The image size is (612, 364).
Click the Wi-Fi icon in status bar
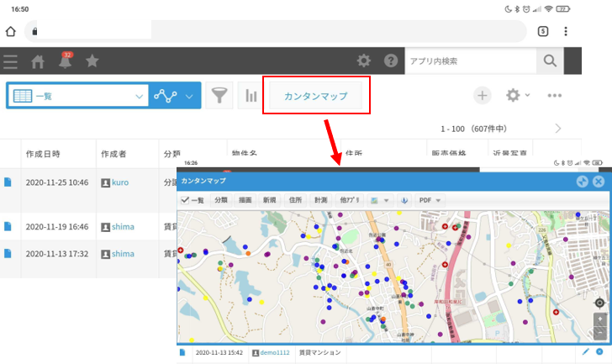click(x=549, y=9)
